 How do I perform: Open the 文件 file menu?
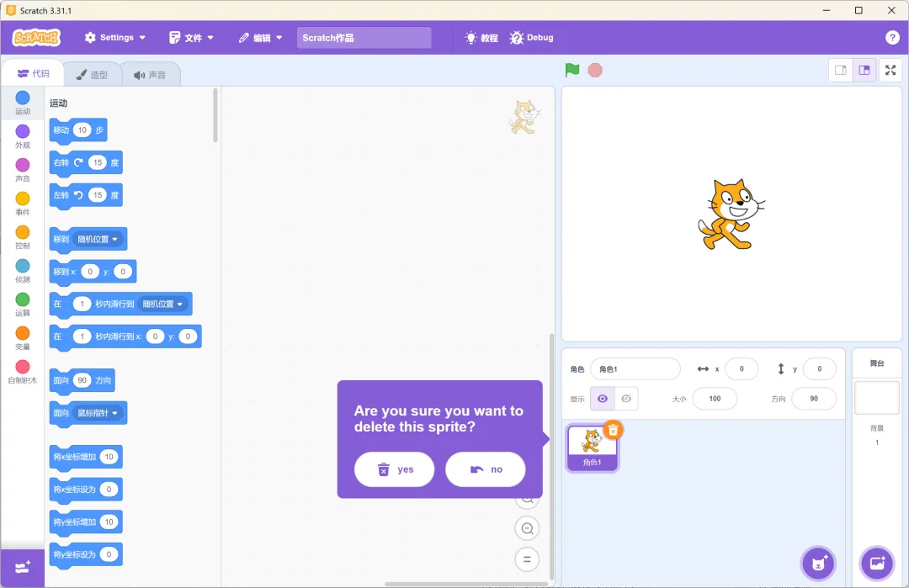[191, 38]
